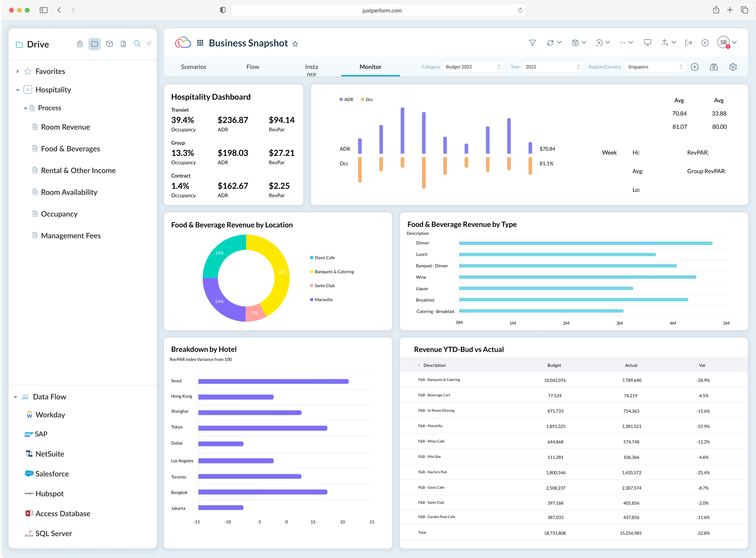The image size is (756, 558).
Task: Click the Oasis Cafe teal legend swatch
Action: pyautogui.click(x=312, y=258)
